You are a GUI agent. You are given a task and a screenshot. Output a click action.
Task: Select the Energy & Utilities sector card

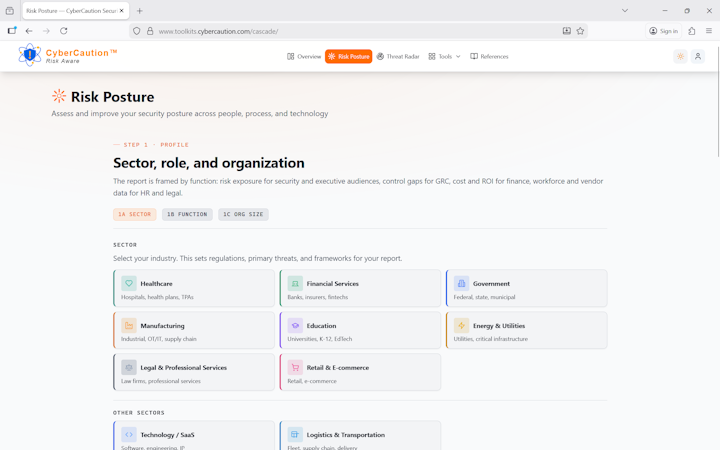(x=526, y=330)
